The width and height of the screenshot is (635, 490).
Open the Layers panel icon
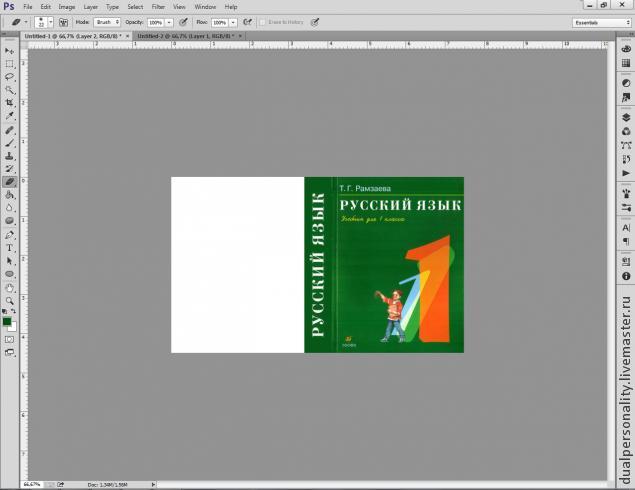(x=626, y=116)
